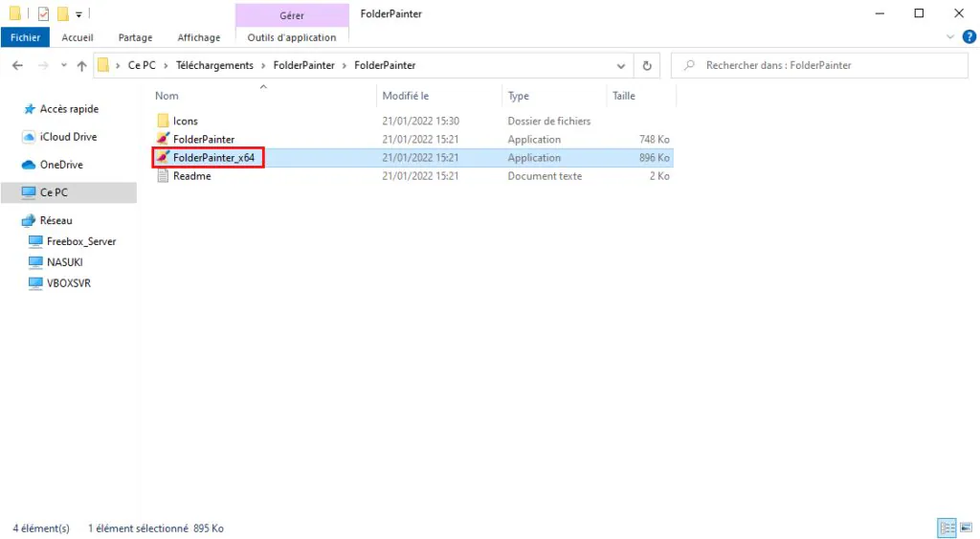Select the Readme text document icon

[x=163, y=176]
